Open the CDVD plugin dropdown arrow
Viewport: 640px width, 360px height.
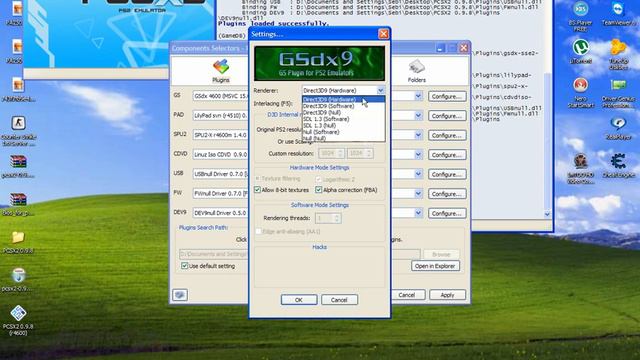(x=418, y=155)
